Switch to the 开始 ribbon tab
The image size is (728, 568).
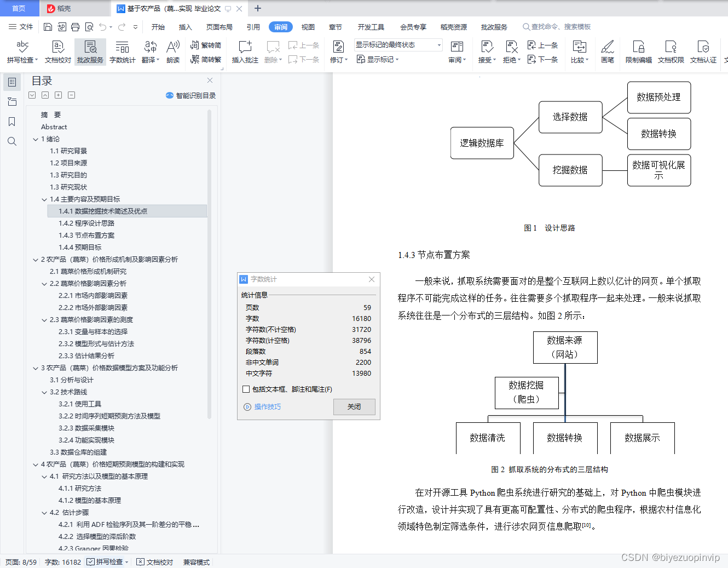click(158, 27)
